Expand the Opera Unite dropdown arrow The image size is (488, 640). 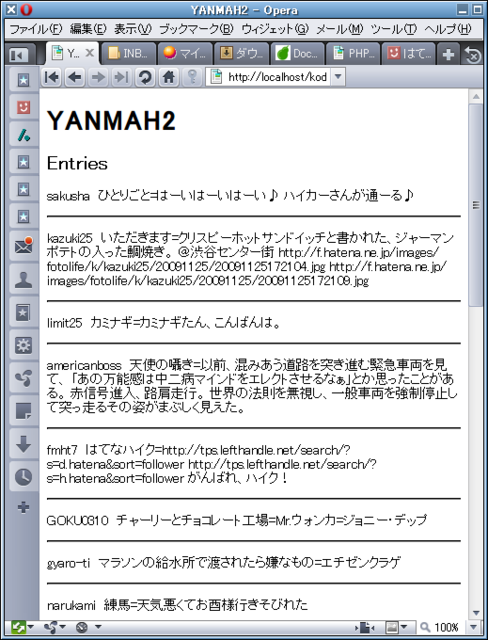pyautogui.click(x=64, y=627)
